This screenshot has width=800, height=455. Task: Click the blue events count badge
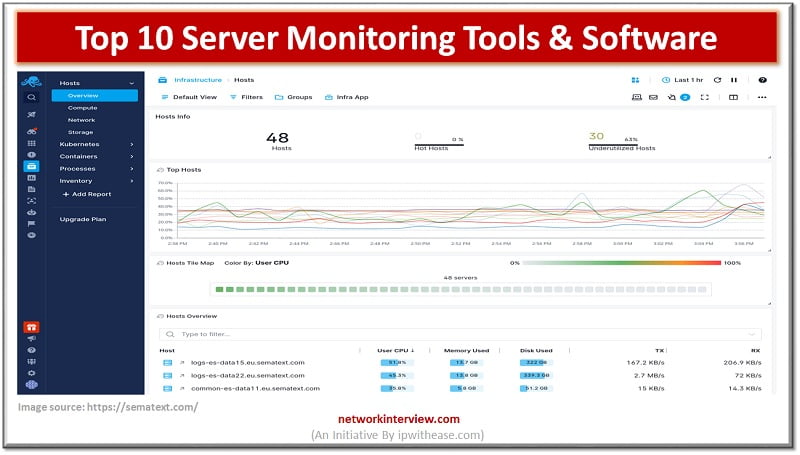click(x=685, y=97)
